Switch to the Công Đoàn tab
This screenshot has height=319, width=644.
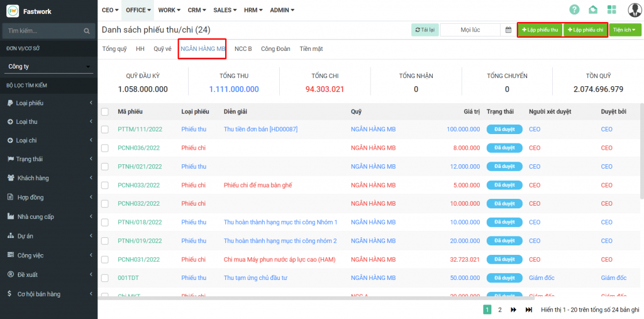coord(275,48)
